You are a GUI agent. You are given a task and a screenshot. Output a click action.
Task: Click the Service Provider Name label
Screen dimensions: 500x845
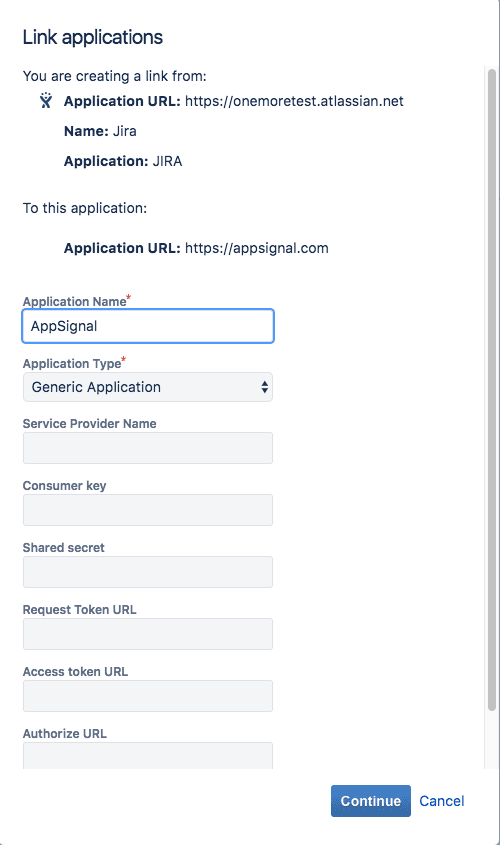(89, 424)
